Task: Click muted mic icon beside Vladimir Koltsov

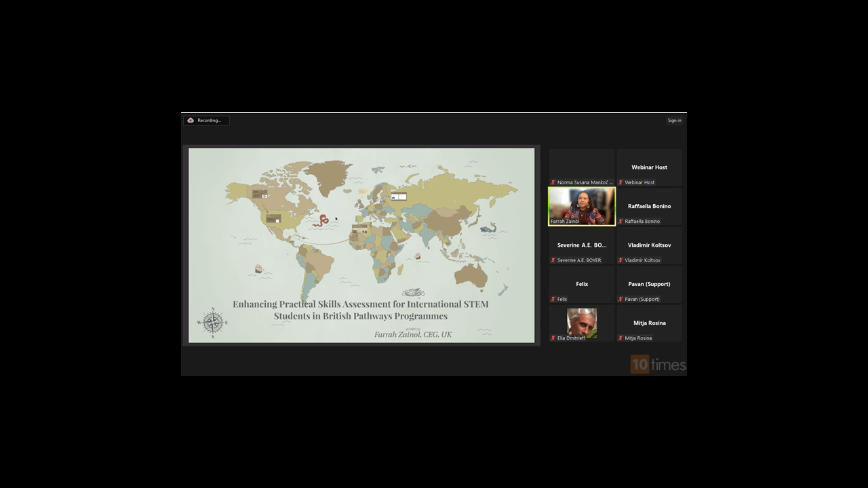Action: tap(620, 260)
